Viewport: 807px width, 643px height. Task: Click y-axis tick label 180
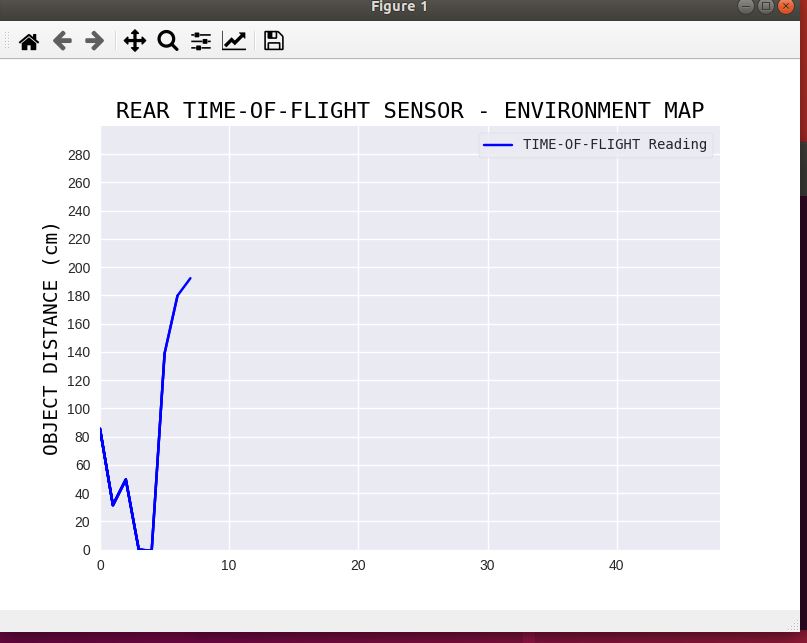pyautogui.click(x=79, y=296)
